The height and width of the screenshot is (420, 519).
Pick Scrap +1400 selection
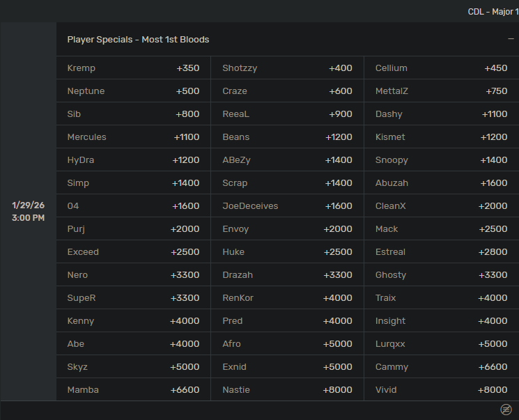(x=287, y=183)
